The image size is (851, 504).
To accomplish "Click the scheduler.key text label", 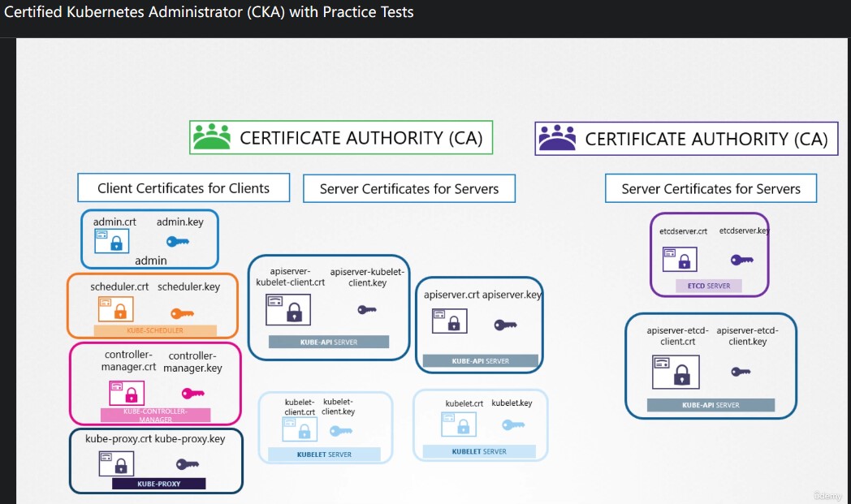I will (189, 286).
